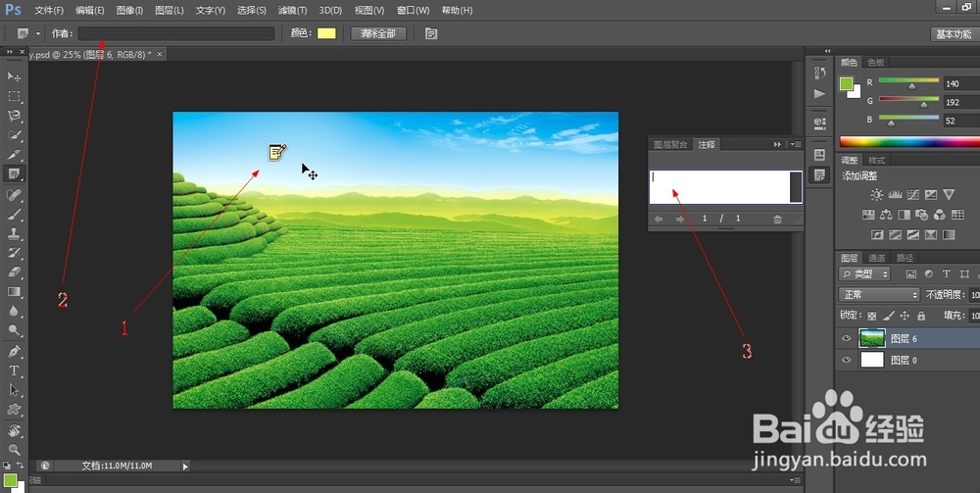Hide layer 图层 0
This screenshot has height=493, width=980.
pyautogui.click(x=847, y=360)
